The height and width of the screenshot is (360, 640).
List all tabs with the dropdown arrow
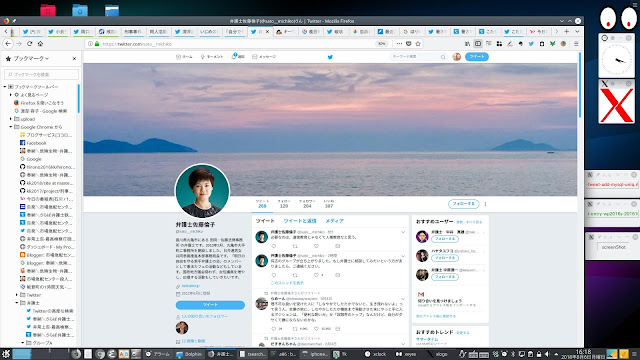point(577,31)
